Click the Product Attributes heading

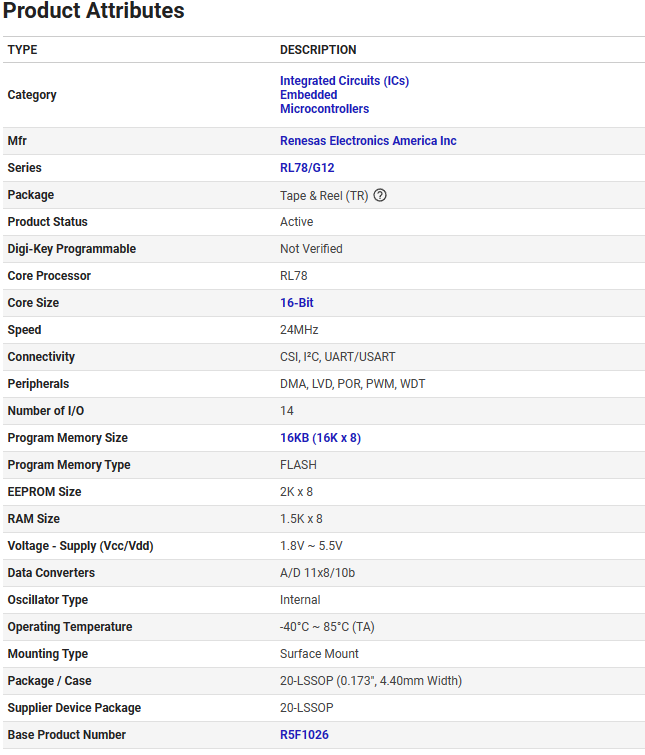pos(94,12)
